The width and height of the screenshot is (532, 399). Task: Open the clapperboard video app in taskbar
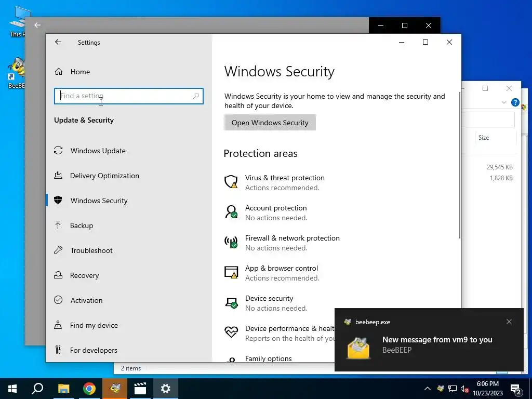click(140, 389)
